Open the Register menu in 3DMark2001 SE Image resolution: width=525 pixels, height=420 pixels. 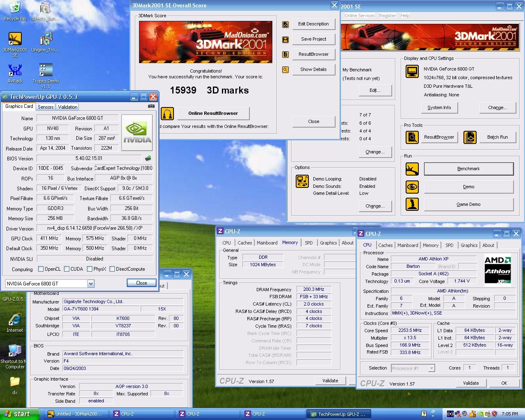click(388, 16)
